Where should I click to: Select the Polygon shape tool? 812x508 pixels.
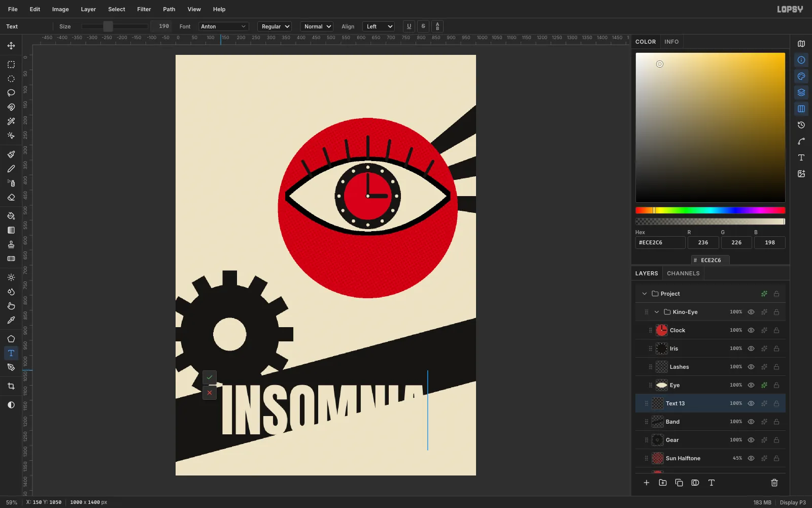point(11,339)
